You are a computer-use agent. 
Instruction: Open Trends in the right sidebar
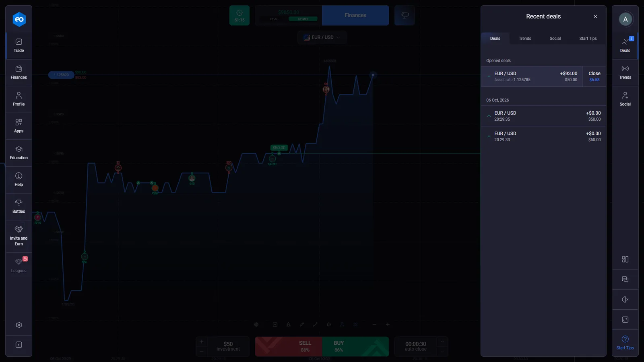[x=625, y=73]
